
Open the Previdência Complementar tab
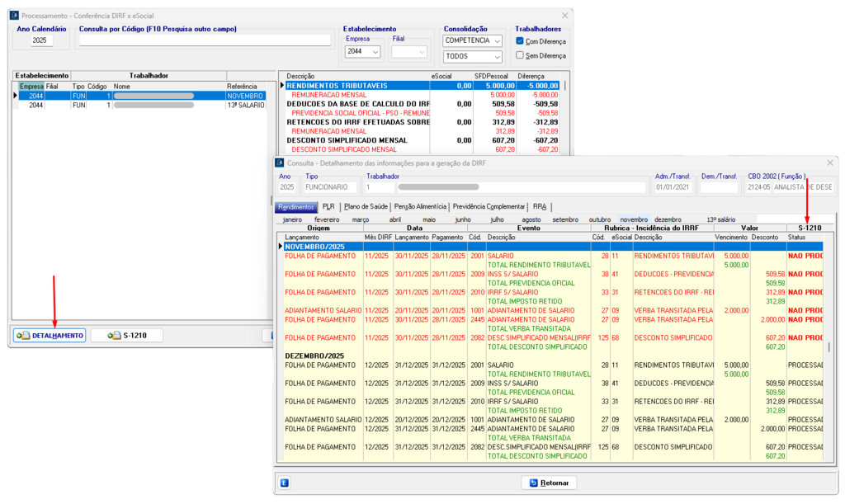coord(489,206)
